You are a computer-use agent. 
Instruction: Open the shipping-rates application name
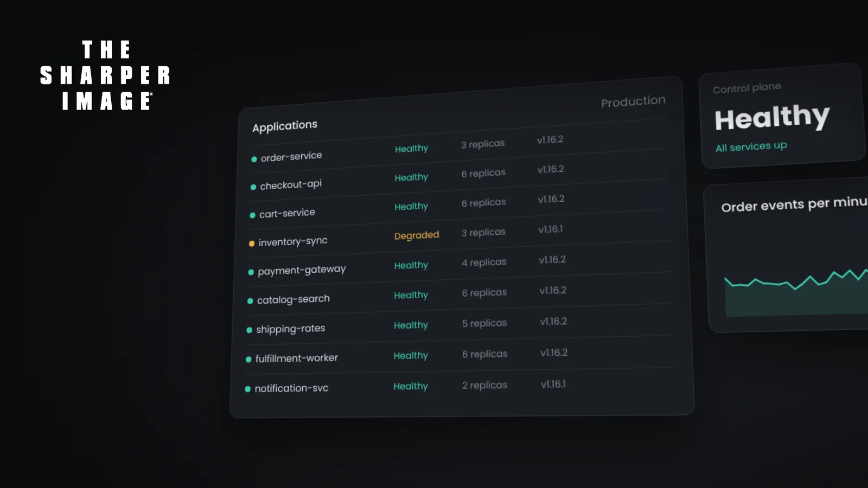(x=291, y=329)
